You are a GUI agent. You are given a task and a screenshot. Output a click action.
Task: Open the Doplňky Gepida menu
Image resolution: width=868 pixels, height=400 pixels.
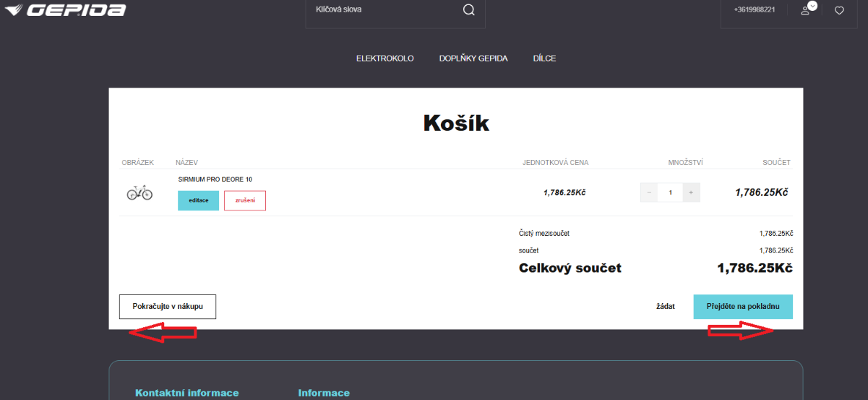point(473,59)
